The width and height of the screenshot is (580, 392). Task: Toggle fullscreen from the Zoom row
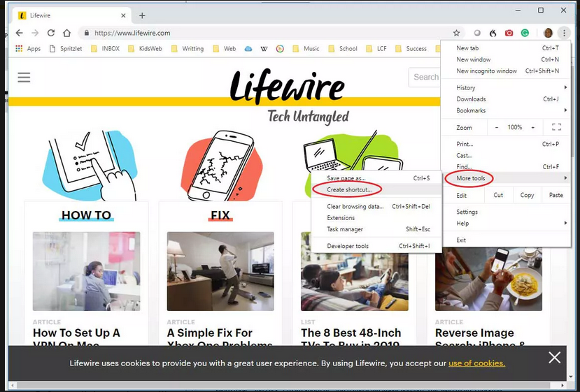[x=556, y=127]
